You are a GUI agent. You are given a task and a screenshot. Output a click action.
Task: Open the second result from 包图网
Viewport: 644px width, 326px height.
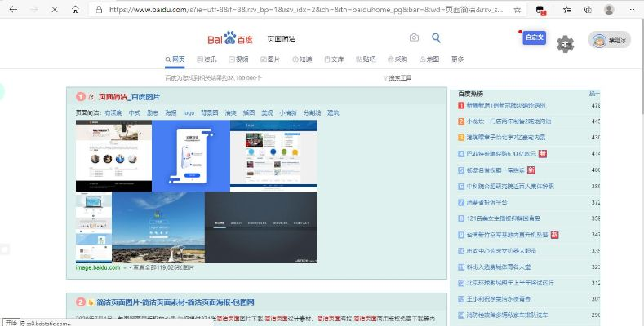pos(175,302)
